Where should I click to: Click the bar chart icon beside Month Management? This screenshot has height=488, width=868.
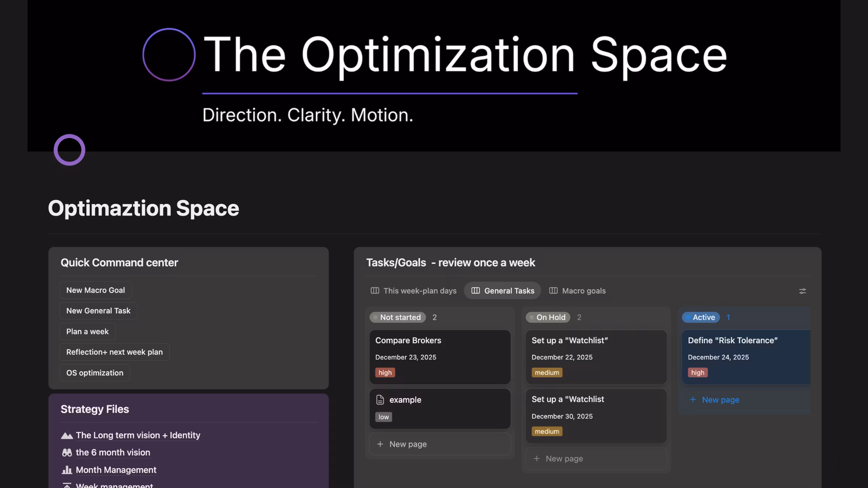[67, 470]
